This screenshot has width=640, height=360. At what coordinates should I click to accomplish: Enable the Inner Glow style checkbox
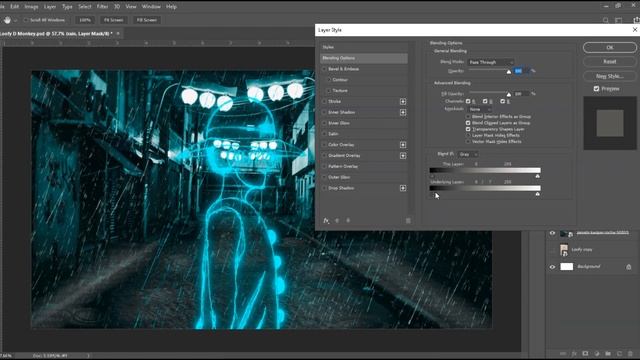325,123
